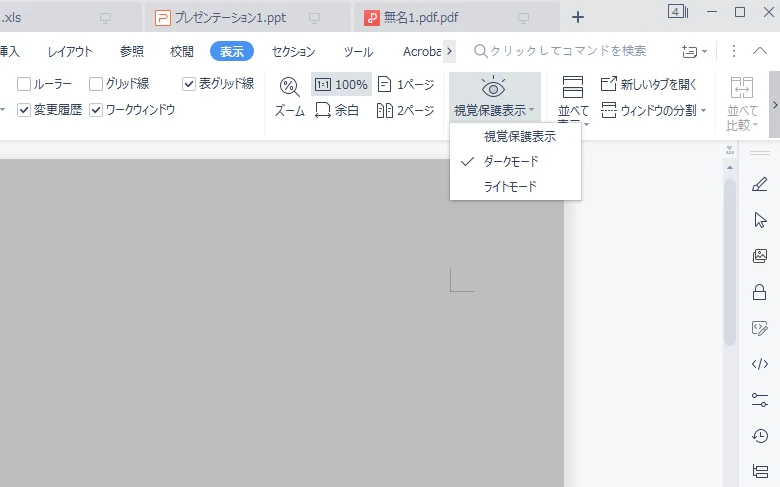Select 1ページ single page view
Screen dimensions: 780x487
tap(406, 85)
